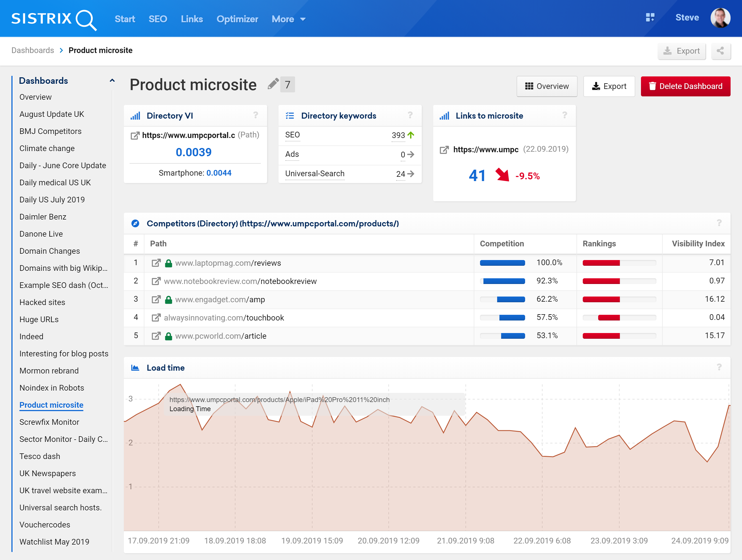The height and width of the screenshot is (560, 742).
Task: Open alwaysinnovating.com external link icon
Action: coord(156,318)
